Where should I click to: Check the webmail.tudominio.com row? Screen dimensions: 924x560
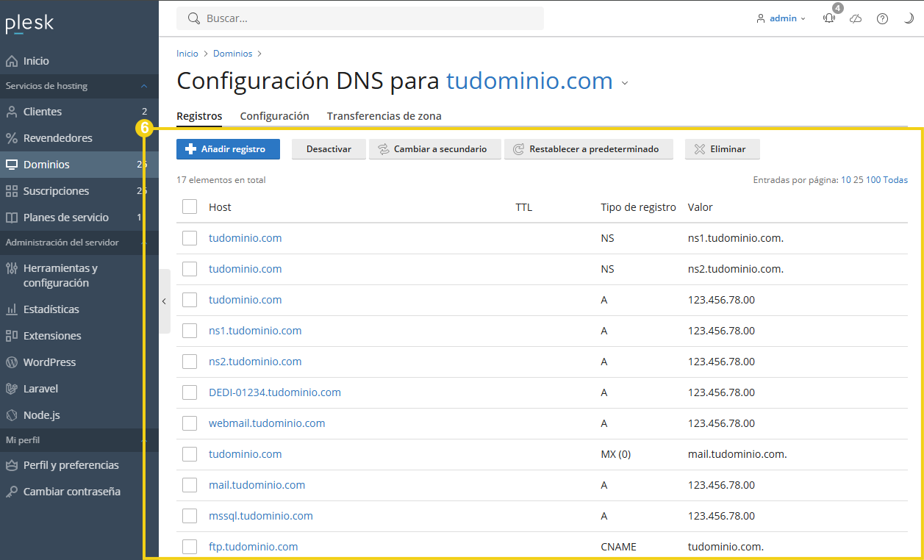click(x=190, y=423)
